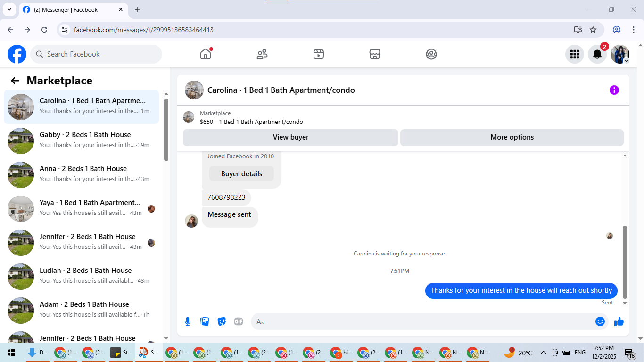644x362 pixels.
Task: Open the Facebook home logo
Action: coord(17,54)
